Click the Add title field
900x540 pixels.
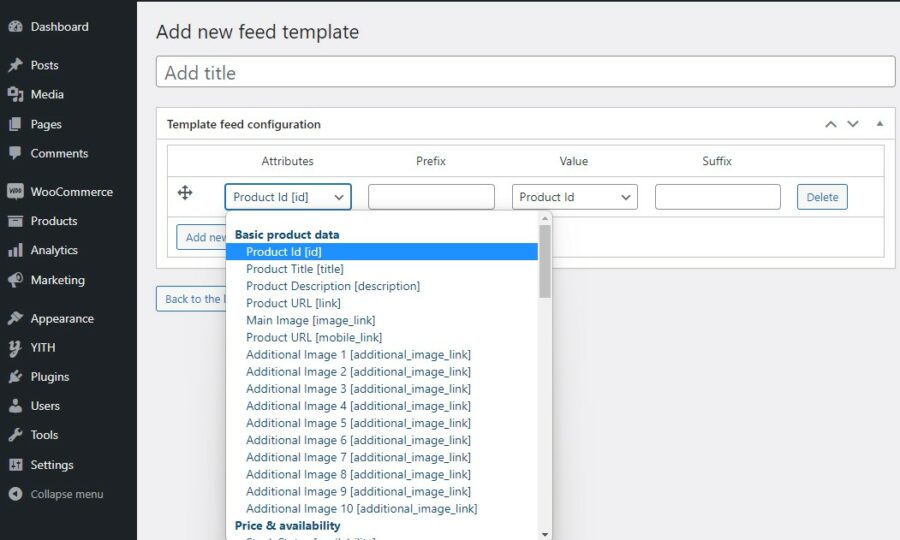525,72
